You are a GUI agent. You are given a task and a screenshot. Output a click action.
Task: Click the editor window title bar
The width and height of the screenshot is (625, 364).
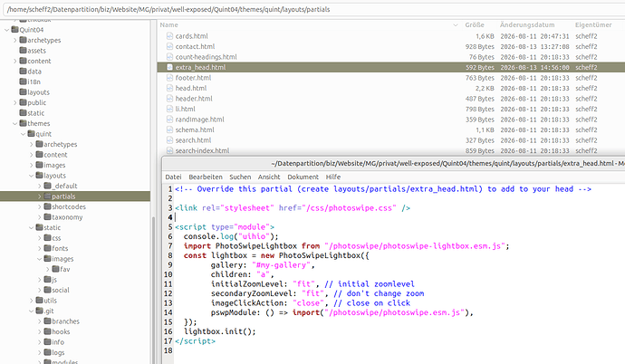tap(393, 163)
